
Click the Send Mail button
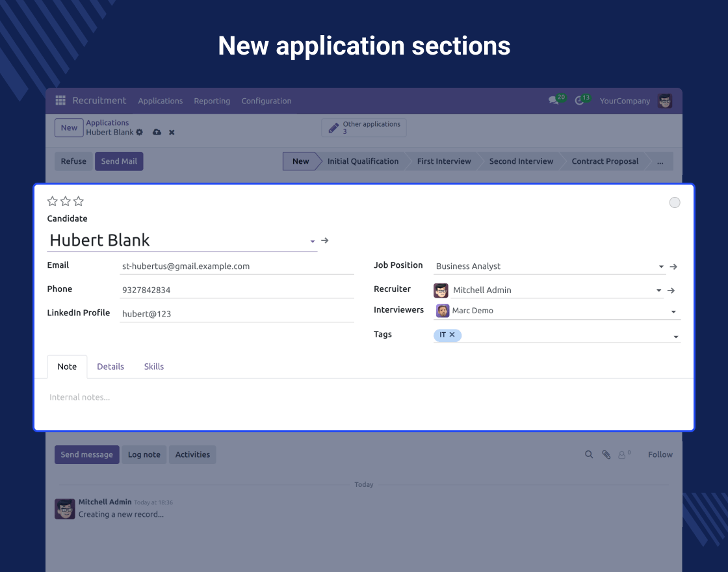point(119,161)
